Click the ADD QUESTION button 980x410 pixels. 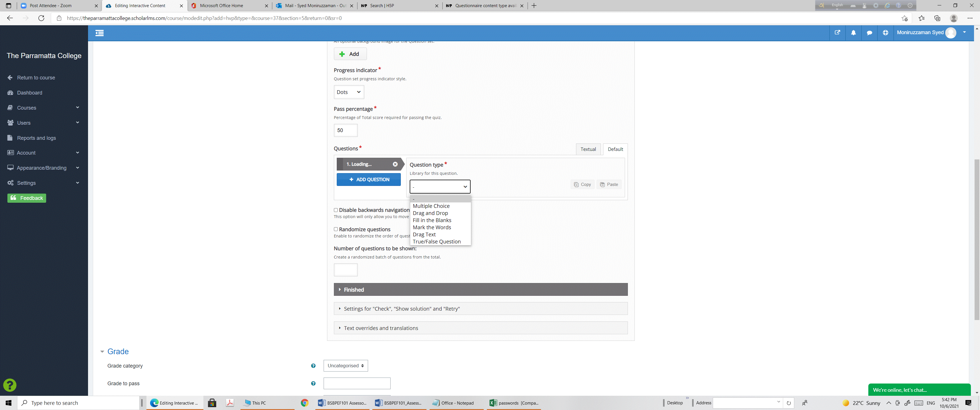tap(368, 180)
